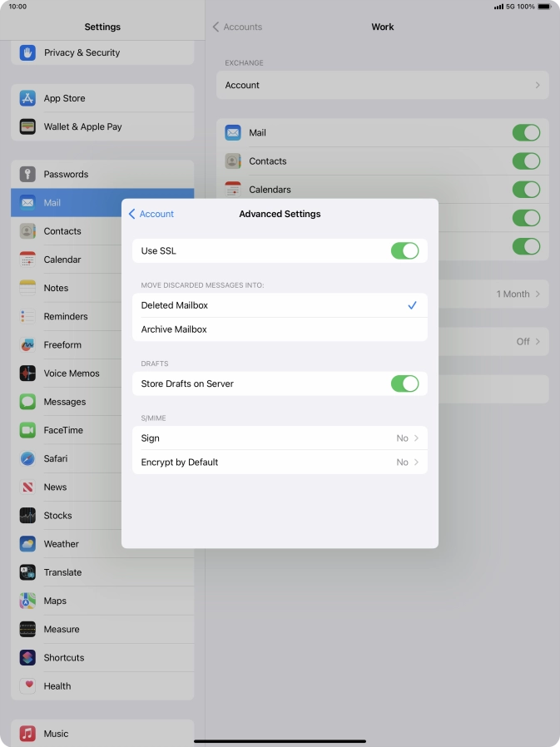Return to the Accounts list
This screenshot has height=747, width=560.
click(237, 27)
